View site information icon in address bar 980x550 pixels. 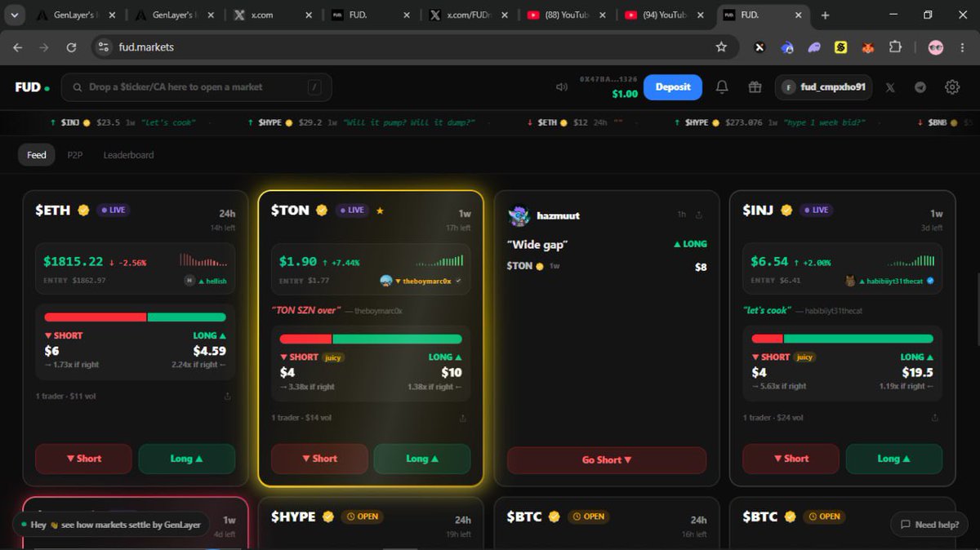pos(102,47)
